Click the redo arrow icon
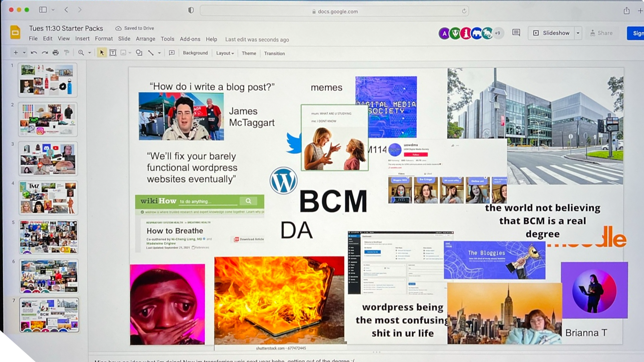This screenshot has height=362, width=644. click(45, 53)
